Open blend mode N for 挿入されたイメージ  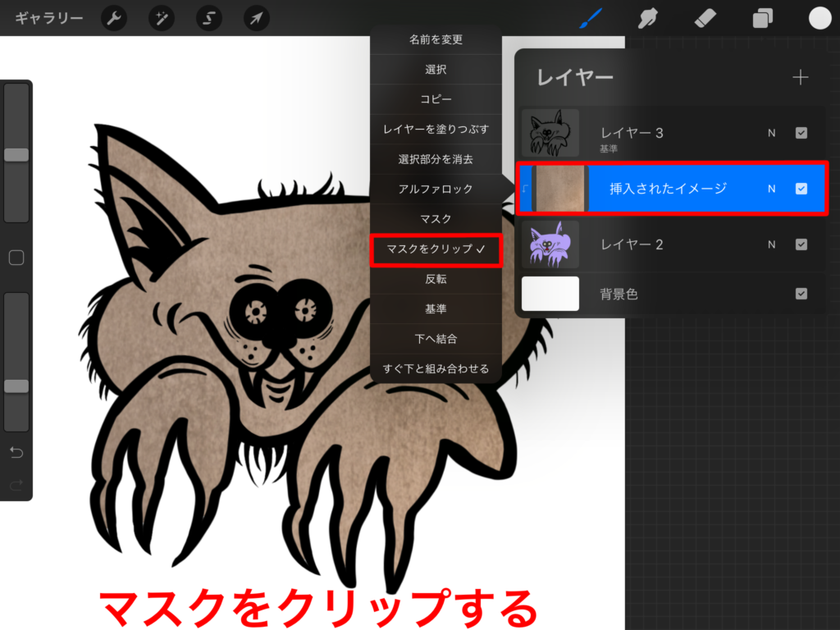(x=771, y=189)
